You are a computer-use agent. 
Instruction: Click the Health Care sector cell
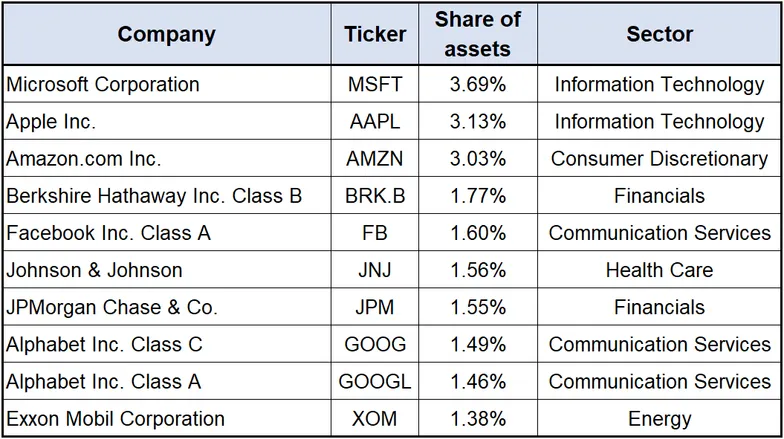click(659, 270)
